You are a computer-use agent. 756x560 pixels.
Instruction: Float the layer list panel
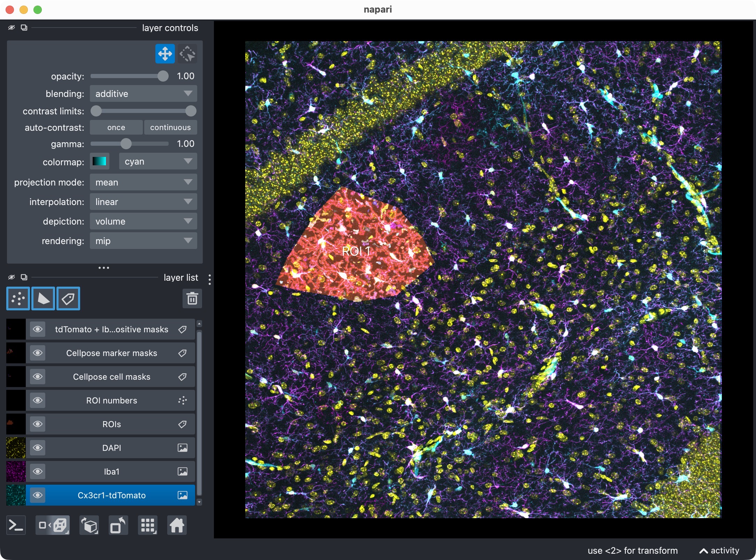(24, 277)
